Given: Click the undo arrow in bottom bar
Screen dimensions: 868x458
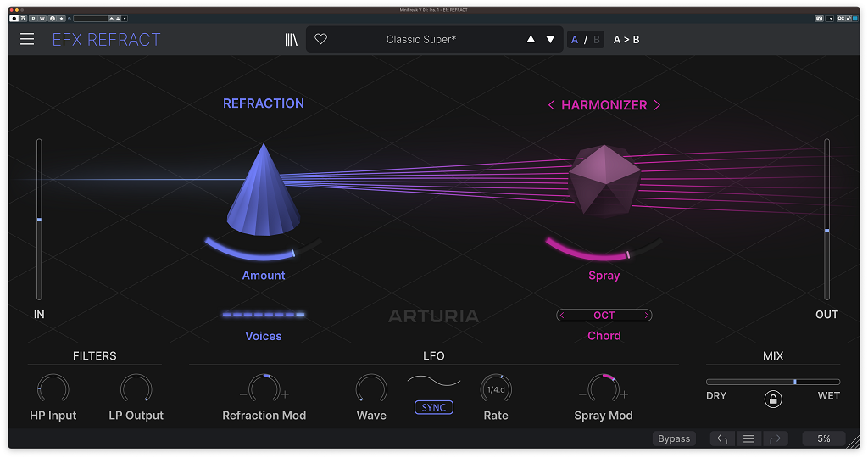Looking at the screenshot, I should click(x=722, y=438).
